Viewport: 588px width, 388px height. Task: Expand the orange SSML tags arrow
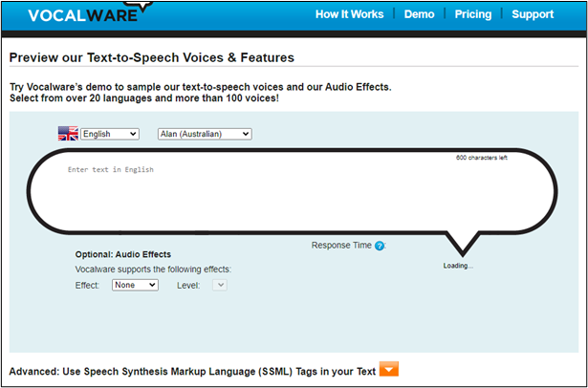point(389,369)
